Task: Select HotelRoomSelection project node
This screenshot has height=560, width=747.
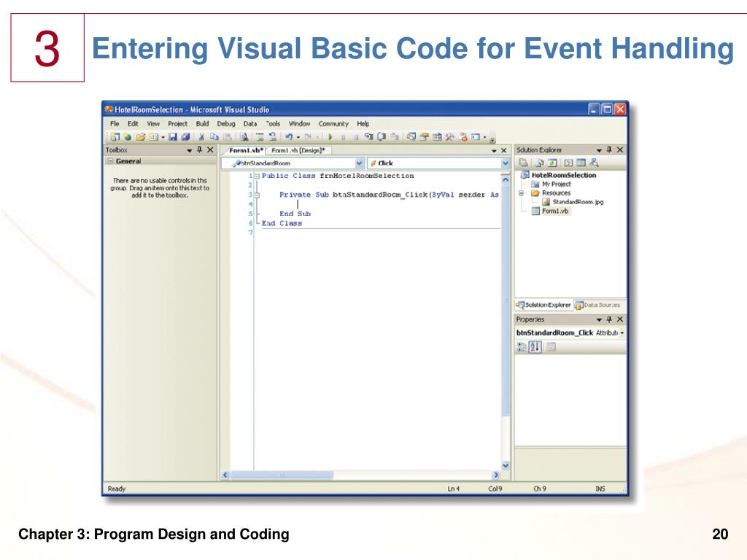Action: click(x=564, y=175)
